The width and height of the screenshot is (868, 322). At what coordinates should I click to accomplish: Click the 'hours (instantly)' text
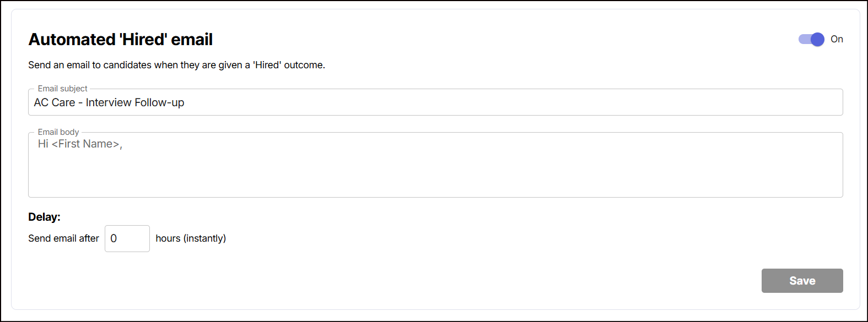coord(191,238)
